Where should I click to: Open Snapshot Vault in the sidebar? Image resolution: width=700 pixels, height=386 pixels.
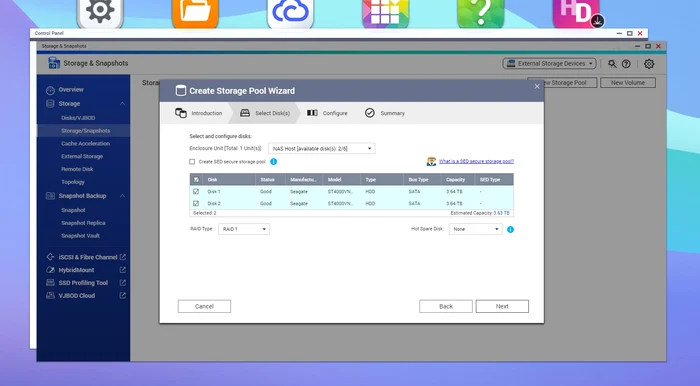[80, 236]
